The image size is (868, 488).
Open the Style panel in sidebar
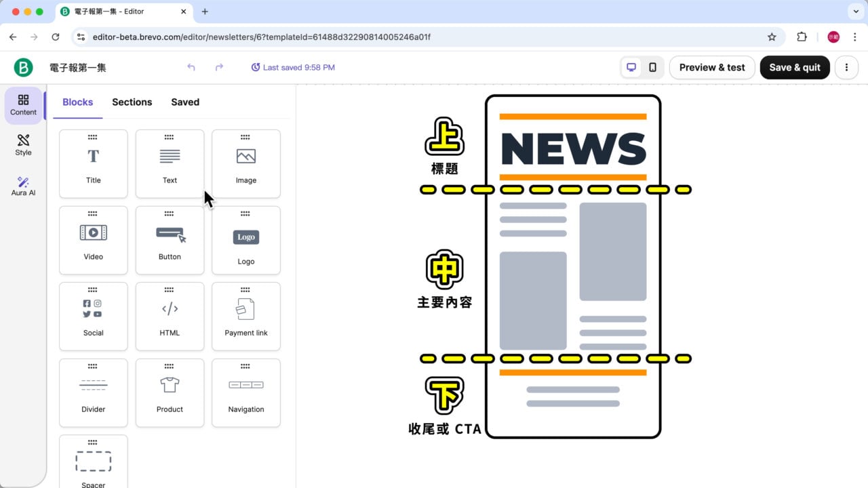[x=24, y=145]
